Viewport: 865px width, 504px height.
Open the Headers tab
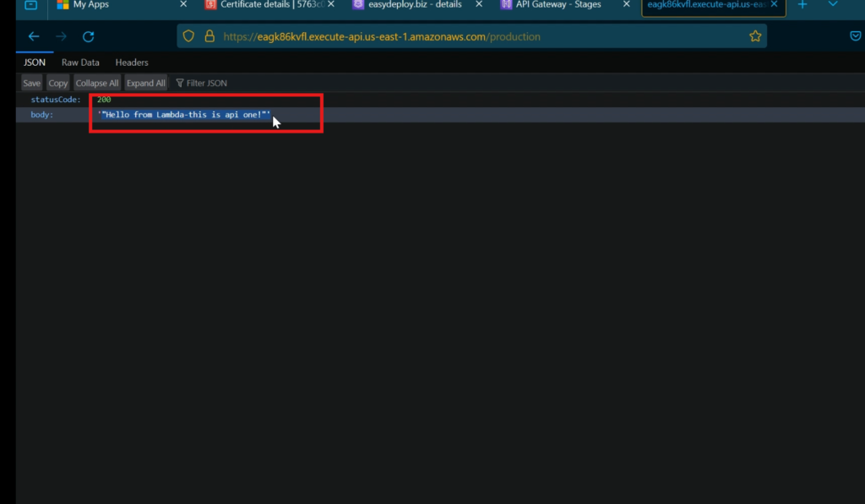(x=132, y=62)
